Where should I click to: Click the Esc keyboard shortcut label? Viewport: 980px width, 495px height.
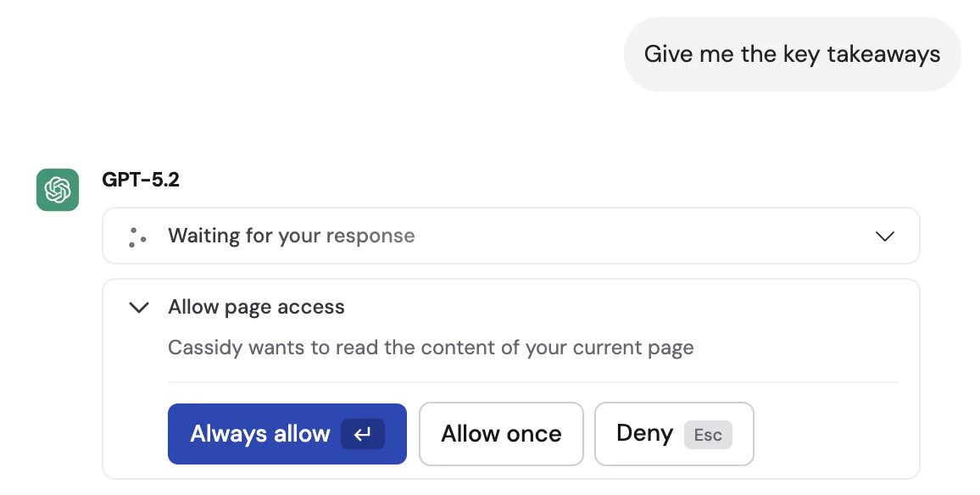tap(708, 435)
